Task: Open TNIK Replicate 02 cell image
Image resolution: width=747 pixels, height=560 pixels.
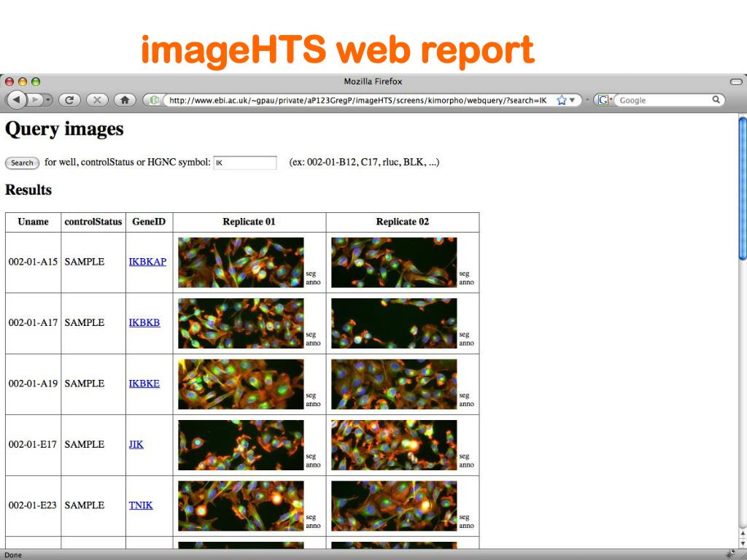Action: click(x=394, y=506)
